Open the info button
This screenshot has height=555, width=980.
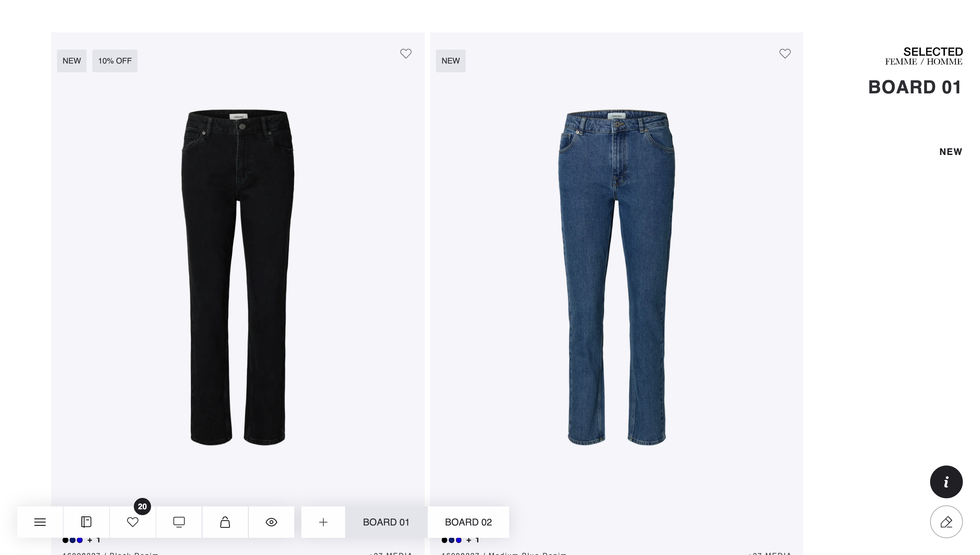946,482
